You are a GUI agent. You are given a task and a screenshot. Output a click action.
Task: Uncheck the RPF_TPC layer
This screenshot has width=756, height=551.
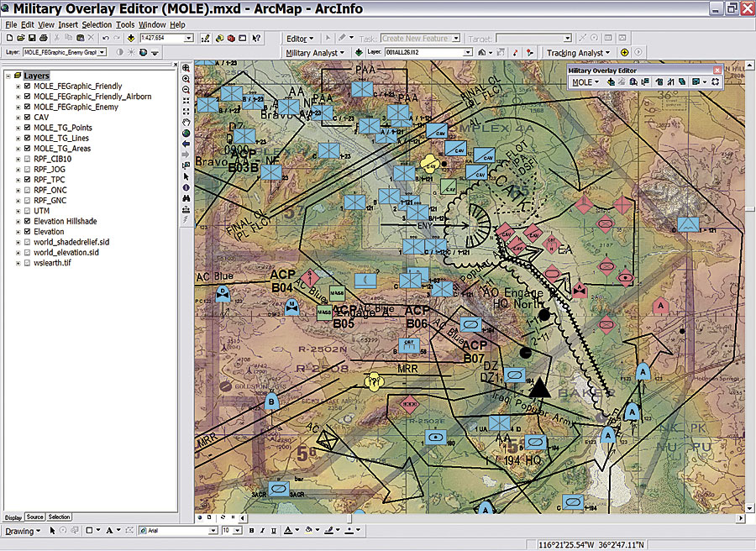(28, 180)
